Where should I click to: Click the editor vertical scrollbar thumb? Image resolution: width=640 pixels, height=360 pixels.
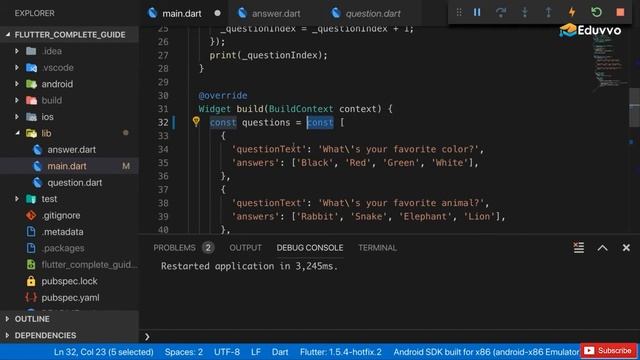click(x=634, y=107)
